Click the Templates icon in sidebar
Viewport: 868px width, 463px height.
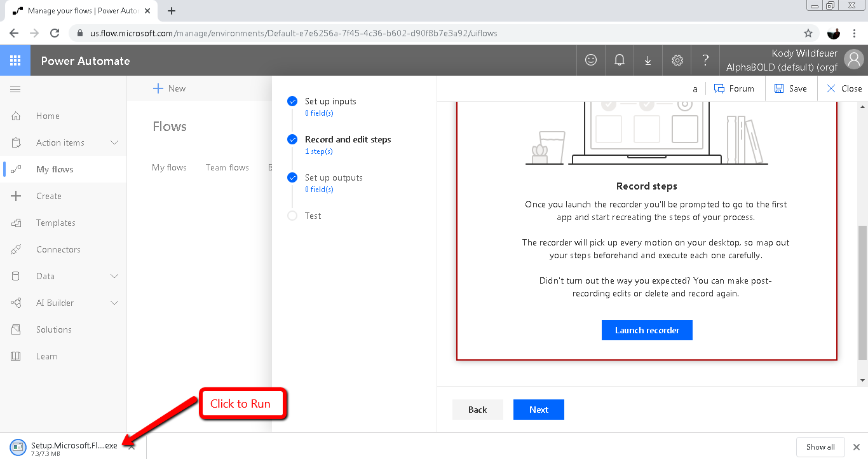[x=16, y=223]
